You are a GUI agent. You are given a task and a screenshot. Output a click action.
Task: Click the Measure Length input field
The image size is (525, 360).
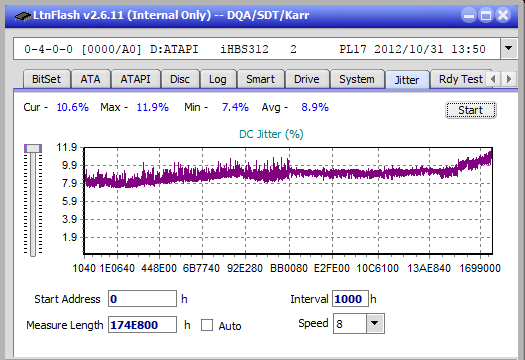pyautogui.click(x=142, y=325)
